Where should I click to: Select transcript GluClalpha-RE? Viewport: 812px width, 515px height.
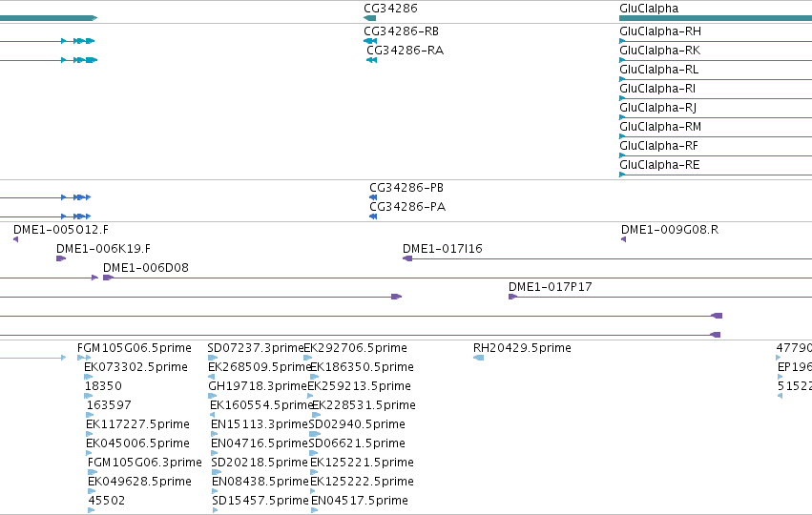pos(659,165)
